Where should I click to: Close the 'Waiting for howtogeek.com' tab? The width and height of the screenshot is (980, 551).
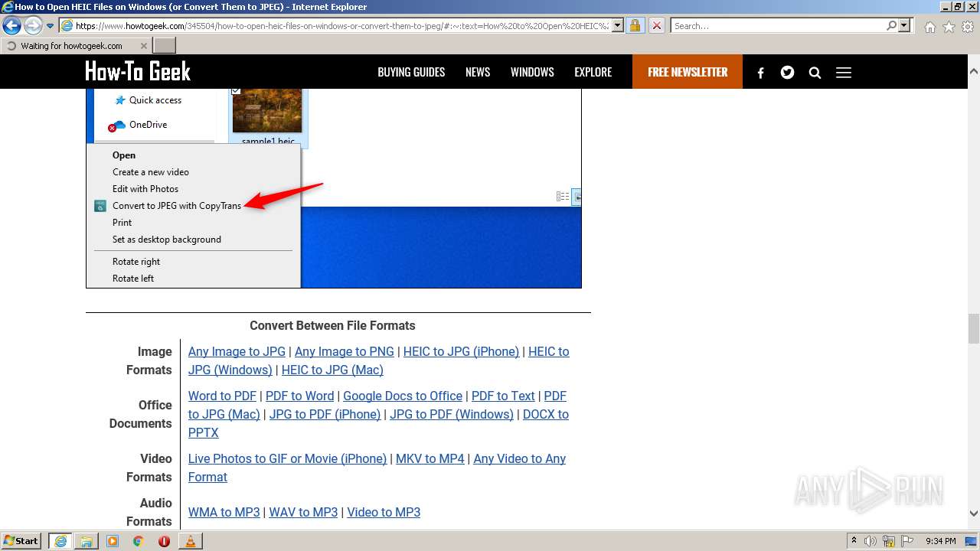(144, 46)
